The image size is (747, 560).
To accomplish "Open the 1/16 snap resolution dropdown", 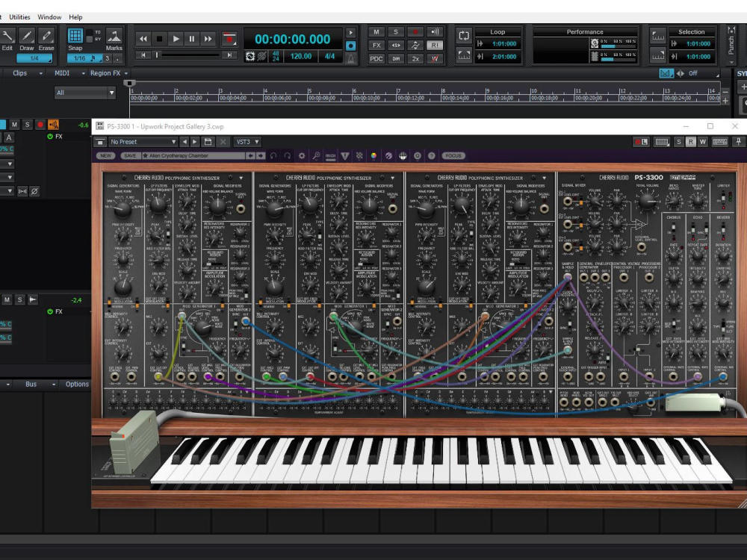I will [84, 58].
